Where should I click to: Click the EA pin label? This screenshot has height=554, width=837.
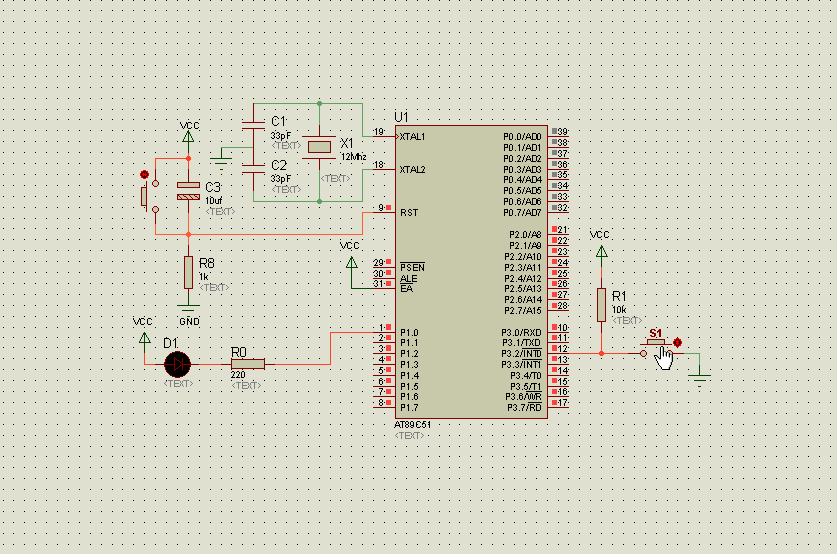(x=406, y=289)
